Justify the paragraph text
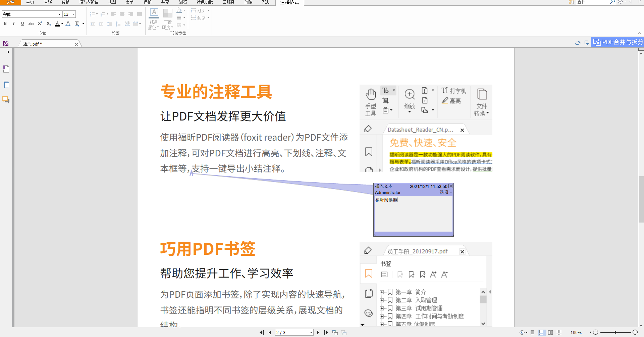This screenshot has width=644, height=337. coord(140,14)
